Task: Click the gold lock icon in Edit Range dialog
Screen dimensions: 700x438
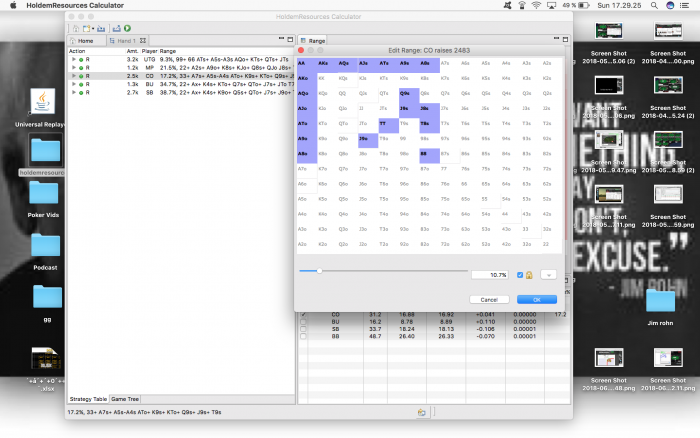Action: coord(529,275)
